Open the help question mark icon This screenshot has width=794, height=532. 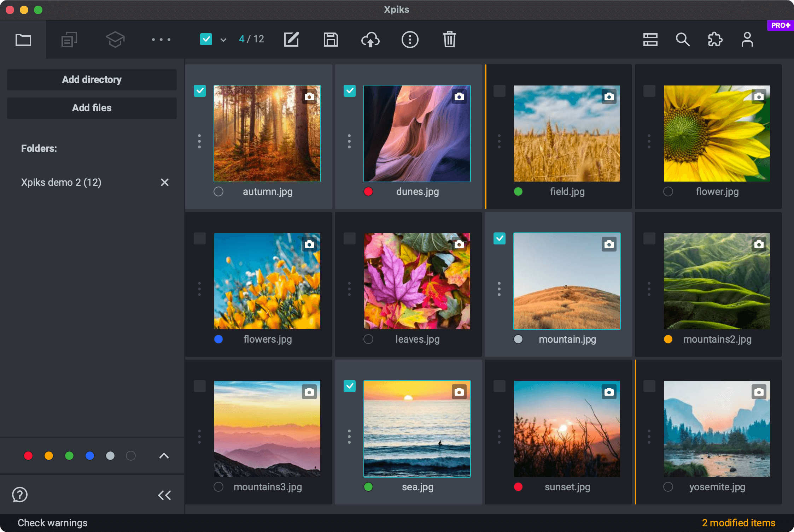pos(20,495)
